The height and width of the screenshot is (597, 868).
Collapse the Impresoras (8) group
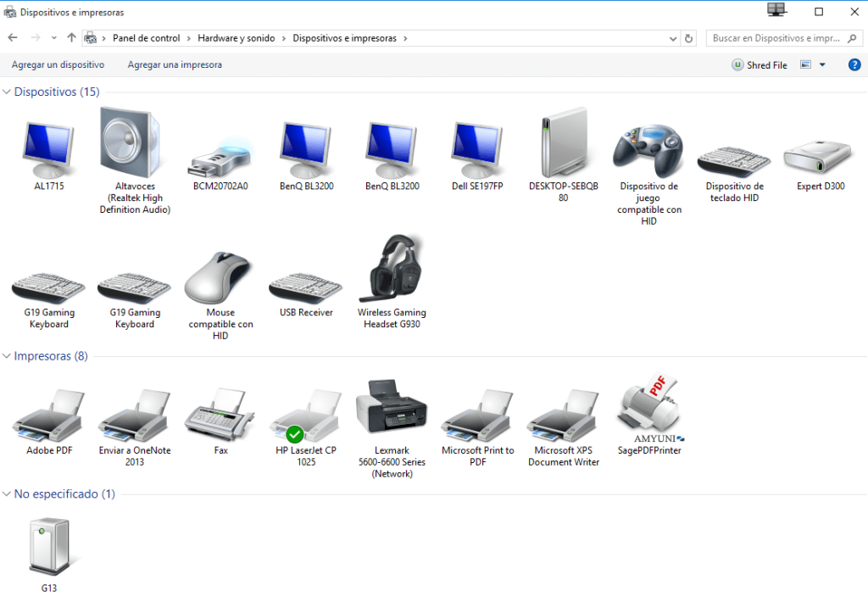7,356
